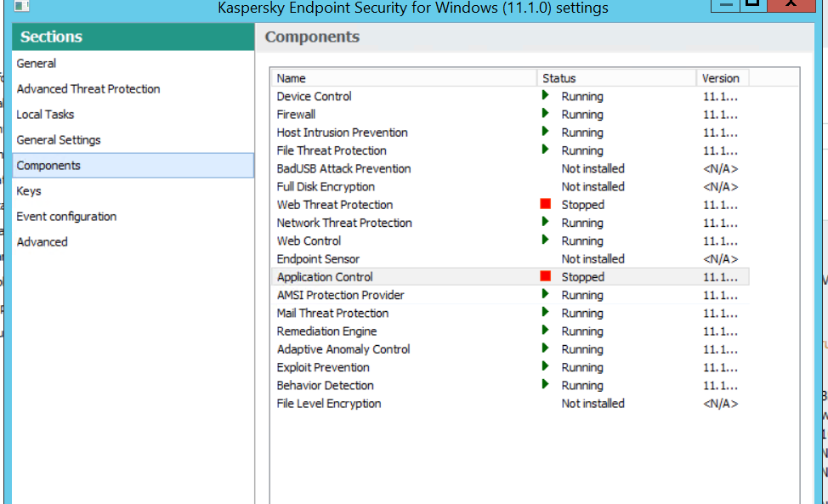This screenshot has height=504, width=828.
Task: Open Event configuration section
Action: tap(66, 217)
